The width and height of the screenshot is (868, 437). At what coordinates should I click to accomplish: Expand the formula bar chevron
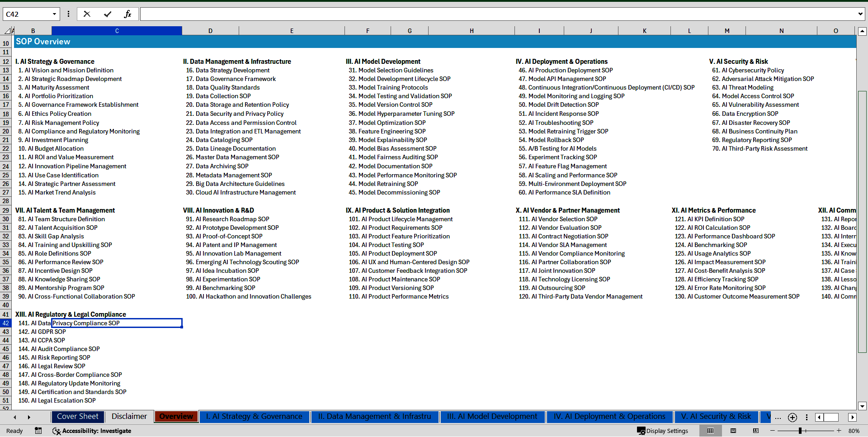coord(860,14)
